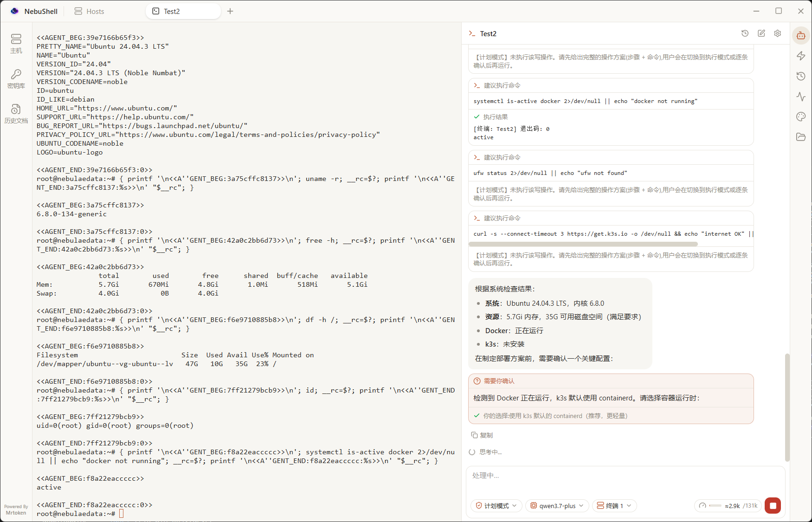Click the 思考中 thinking status
812x522 pixels.
485,452
